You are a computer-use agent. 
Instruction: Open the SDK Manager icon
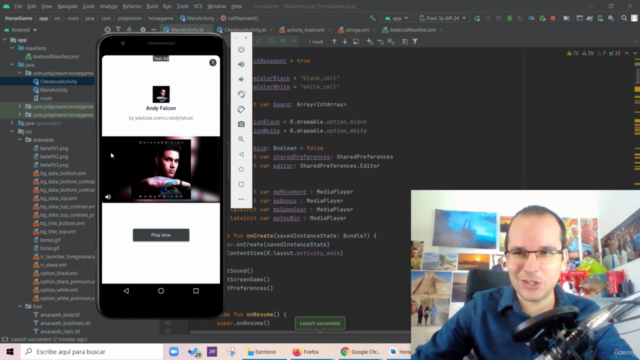(611, 18)
